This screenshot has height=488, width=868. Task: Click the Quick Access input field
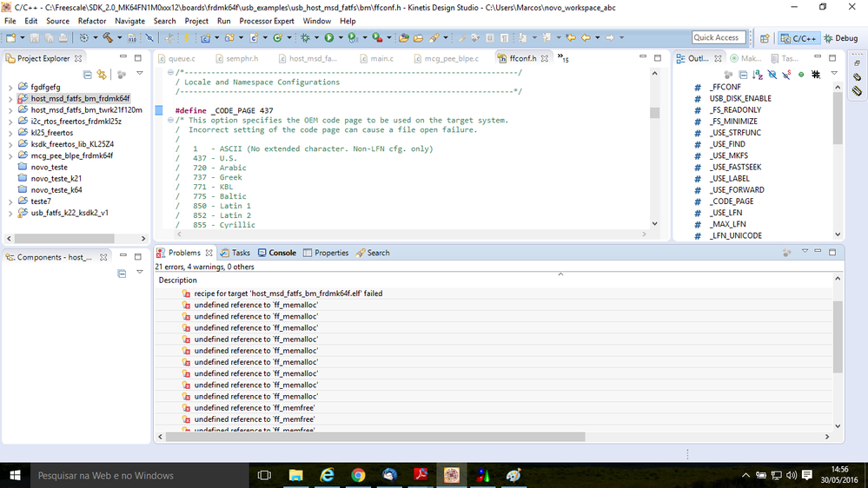718,37
